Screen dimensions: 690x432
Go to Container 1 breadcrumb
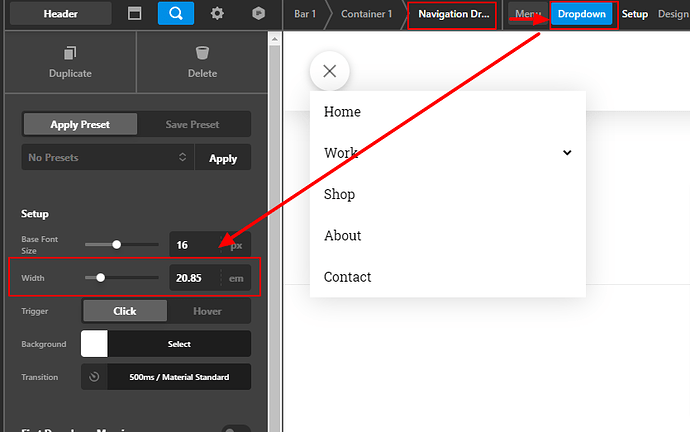(x=366, y=14)
